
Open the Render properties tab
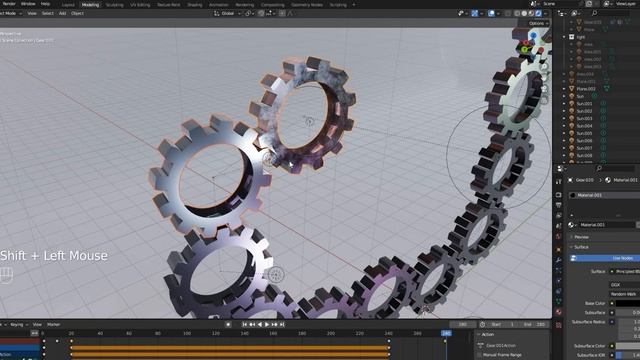559,195
